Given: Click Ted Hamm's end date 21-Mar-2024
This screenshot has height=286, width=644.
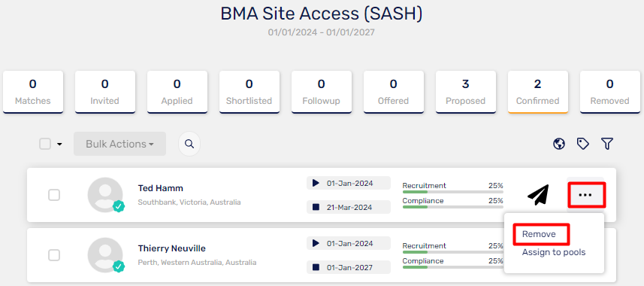Looking at the screenshot, I should tap(348, 207).
